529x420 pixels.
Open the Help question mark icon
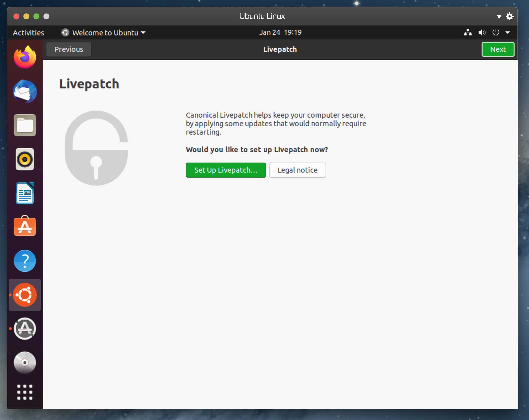click(25, 261)
